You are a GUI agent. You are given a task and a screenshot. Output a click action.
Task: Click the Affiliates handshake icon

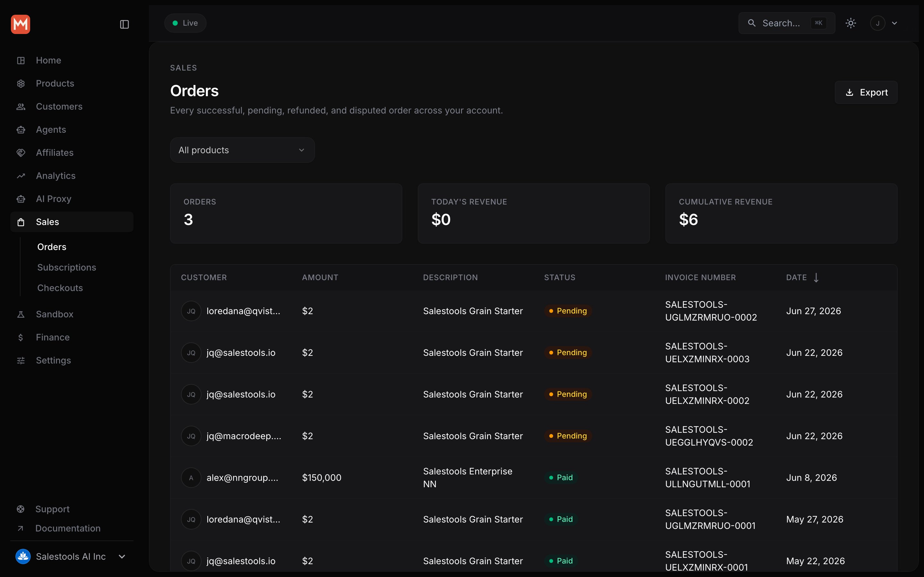[x=21, y=153]
